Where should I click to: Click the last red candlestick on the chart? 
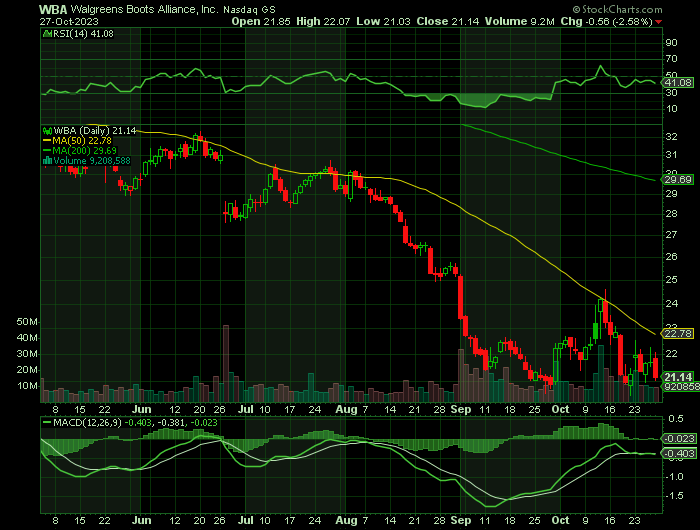[655, 368]
